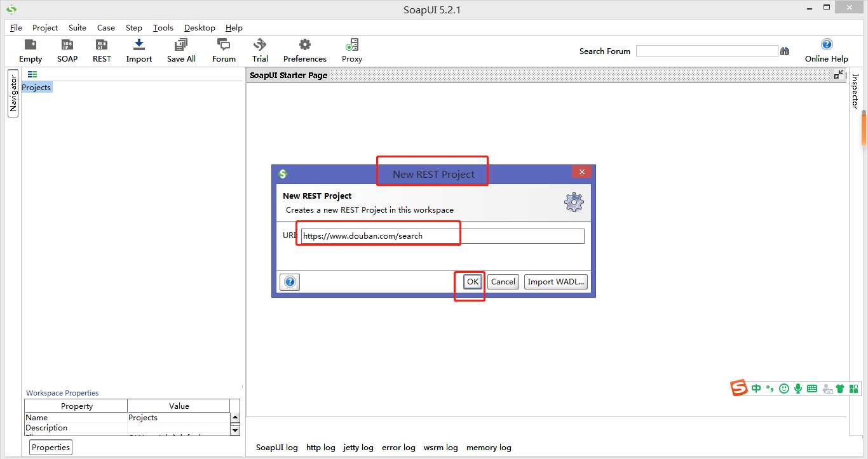Click the URI input field
Viewport: 868px width, 459px height.
[x=442, y=236]
